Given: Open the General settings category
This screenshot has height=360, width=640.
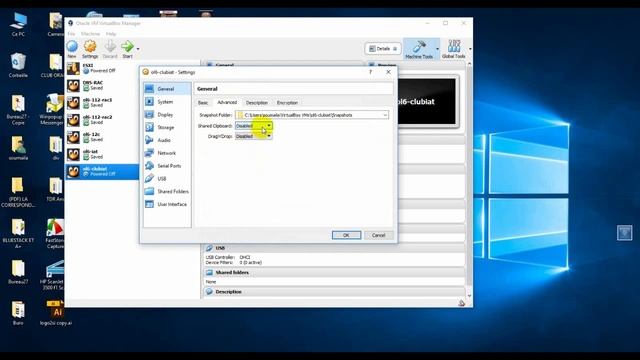Looking at the screenshot, I should [x=167, y=89].
